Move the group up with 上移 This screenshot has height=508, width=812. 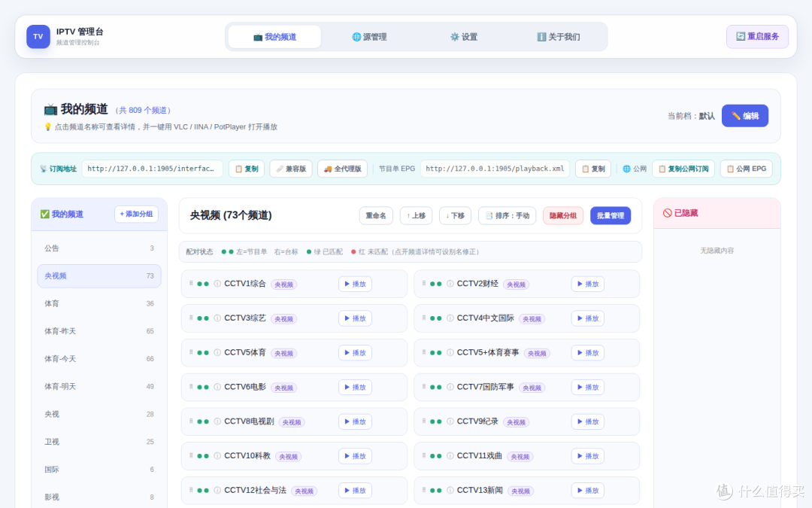click(416, 216)
